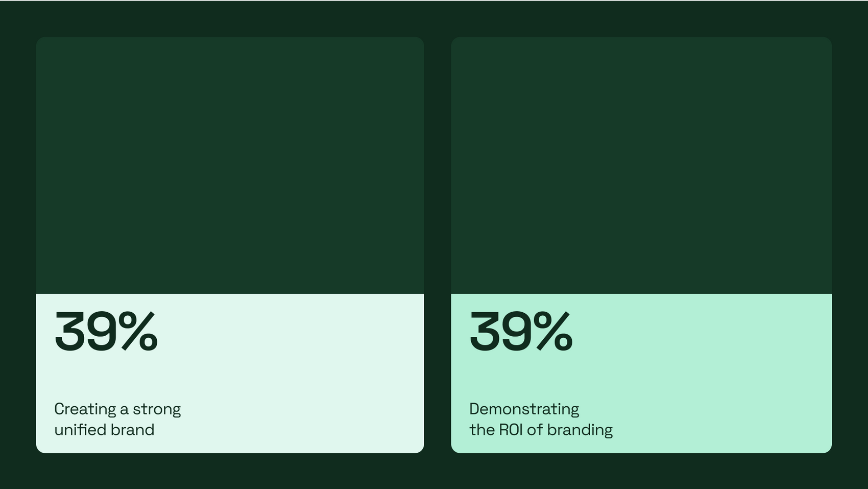
Task: Click the bright mint bar of ROI card
Action: click(641, 373)
